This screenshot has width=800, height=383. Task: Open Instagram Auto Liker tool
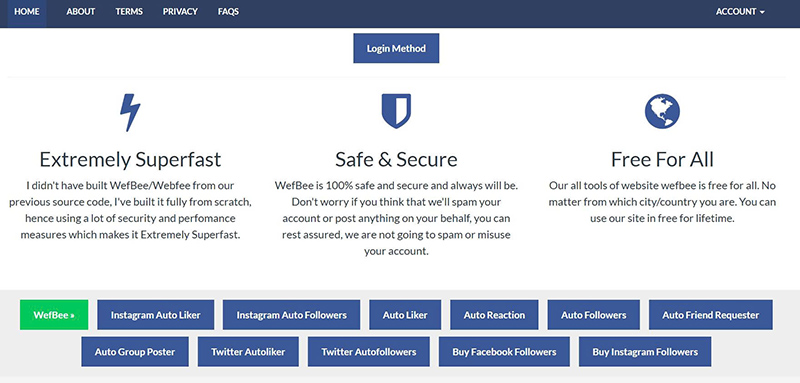pos(156,315)
